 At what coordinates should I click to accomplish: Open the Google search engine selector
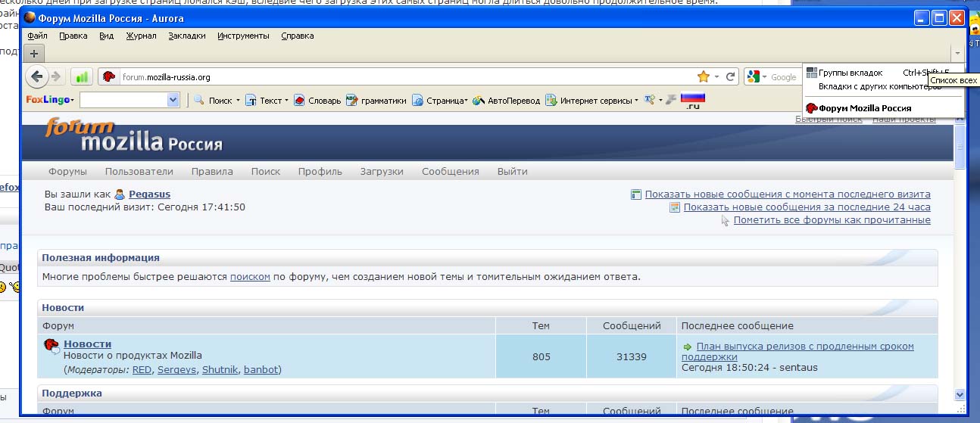click(x=757, y=76)
